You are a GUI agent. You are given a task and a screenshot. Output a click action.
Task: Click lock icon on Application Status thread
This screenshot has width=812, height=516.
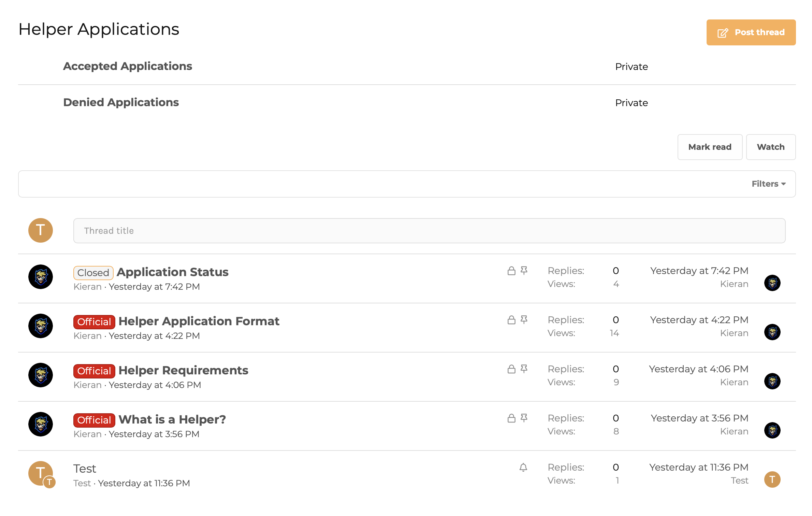pos(511,271)
